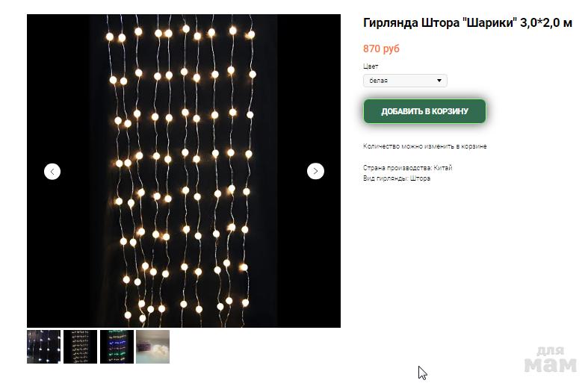Click the note 'Количество можно изменить в корзине'
The height and width of the screenshot is (383, 588).
(x=425, y=146)
